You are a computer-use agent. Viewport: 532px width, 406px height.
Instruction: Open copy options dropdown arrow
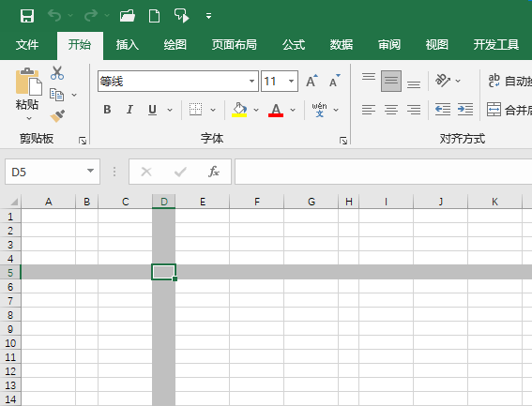(x=74, y=95)
